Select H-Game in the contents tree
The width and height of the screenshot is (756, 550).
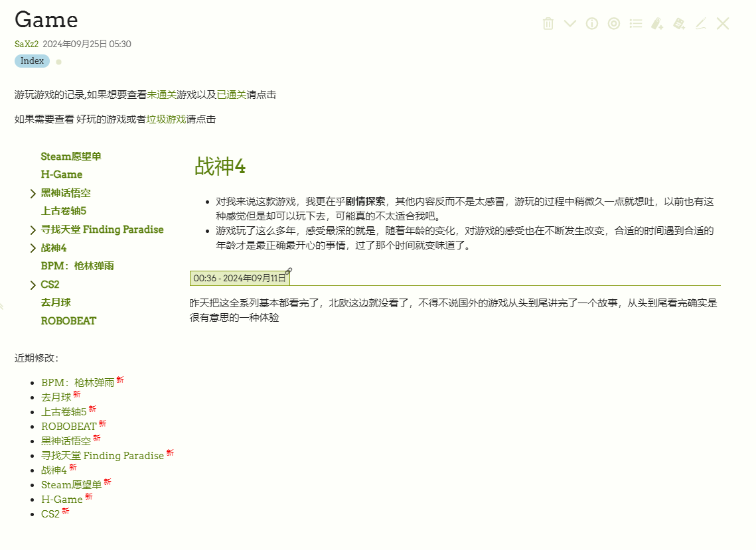click(x=61, y=174)
